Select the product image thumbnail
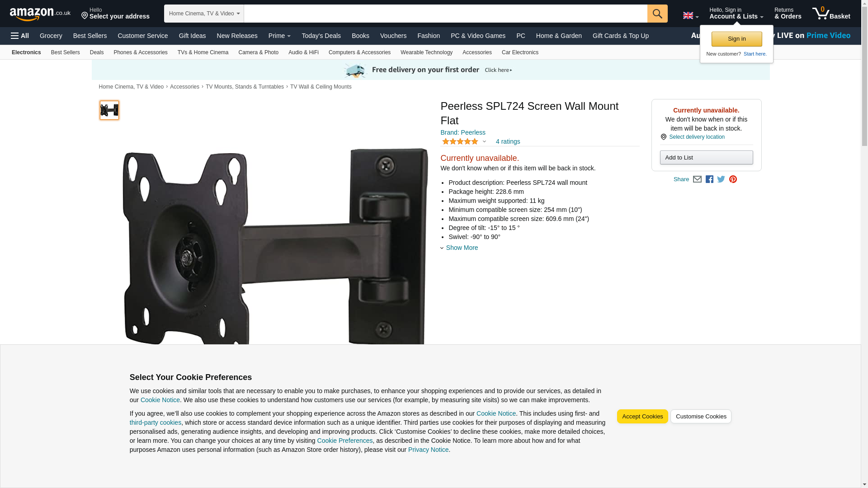This screenshot has height=488, width=868. click(x=109, y=110)
